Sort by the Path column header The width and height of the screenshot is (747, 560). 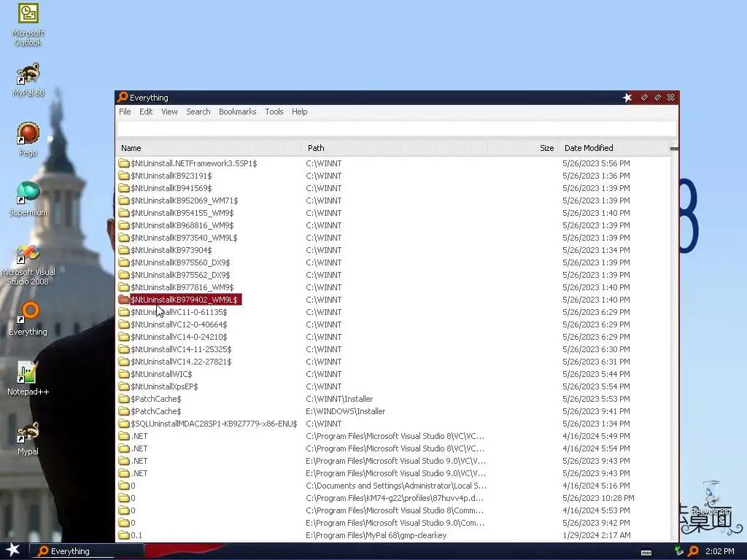394,148
